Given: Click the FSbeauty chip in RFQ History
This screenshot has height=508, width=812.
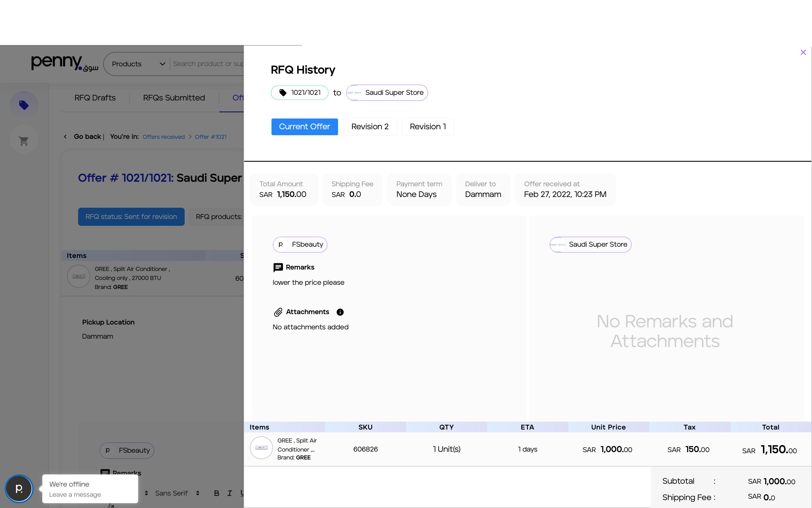Looking at the screenshot, I should coord(300,245).
